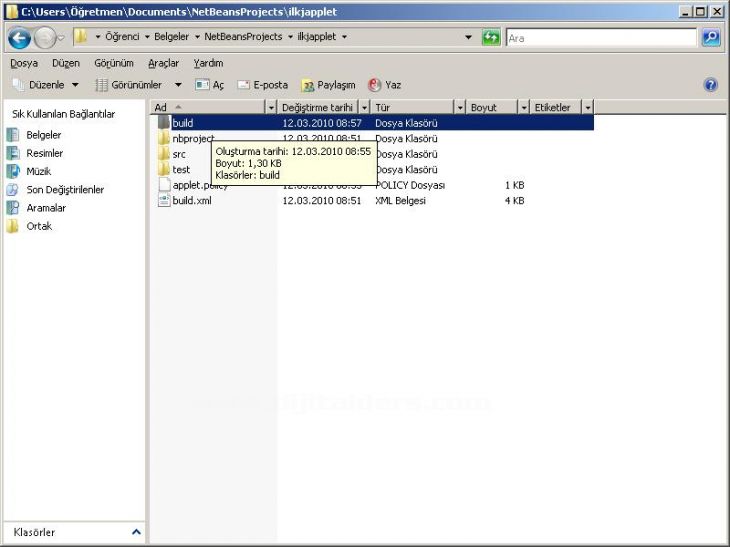Open the Görünüm menu
This screenshot has height=547, width=730.
[114, 63]
